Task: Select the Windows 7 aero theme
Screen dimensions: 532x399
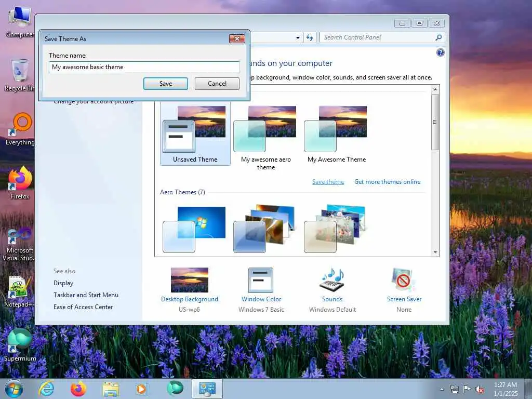Action: (x=194, y=229)
